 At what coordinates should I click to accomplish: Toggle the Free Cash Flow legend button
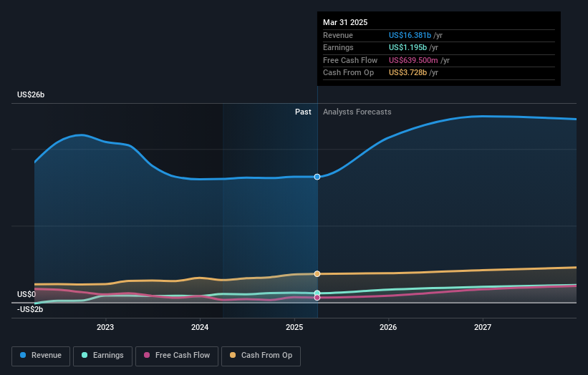[x=177, y=356]
